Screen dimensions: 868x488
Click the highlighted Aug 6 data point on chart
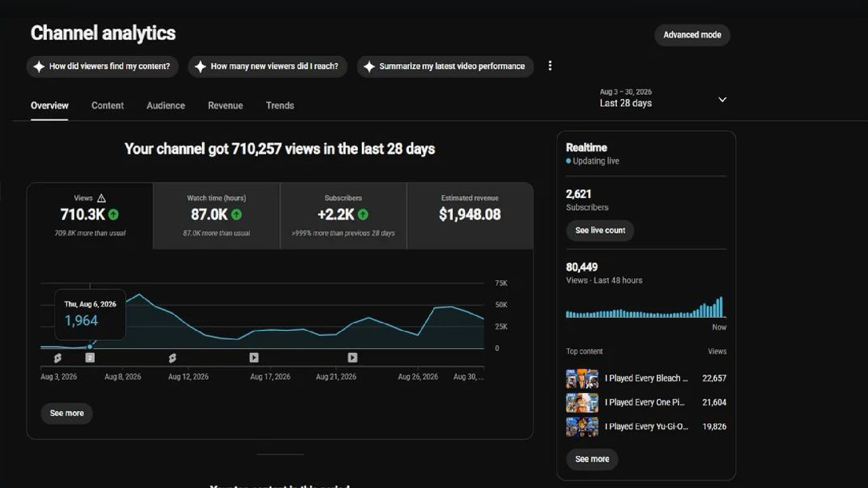click(90, 347)
